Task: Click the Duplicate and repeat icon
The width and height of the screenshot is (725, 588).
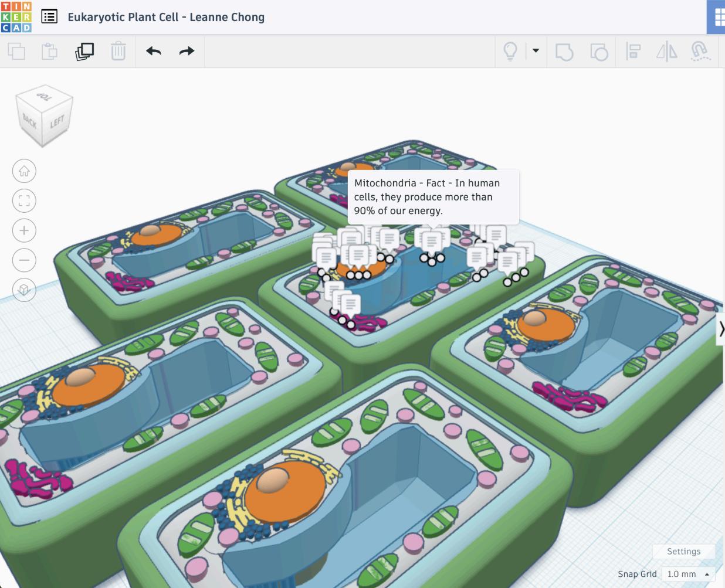Action: pyautogui.click(x=84, y=51)
